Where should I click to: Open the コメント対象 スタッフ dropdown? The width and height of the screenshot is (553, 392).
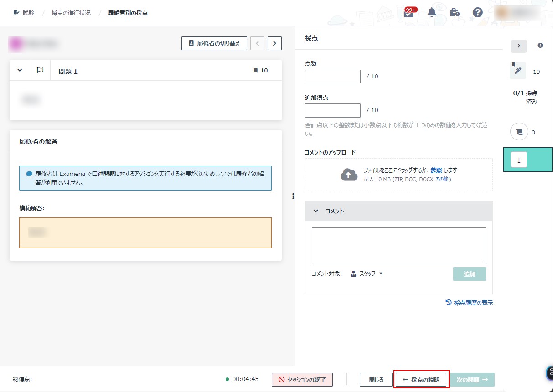367,274
